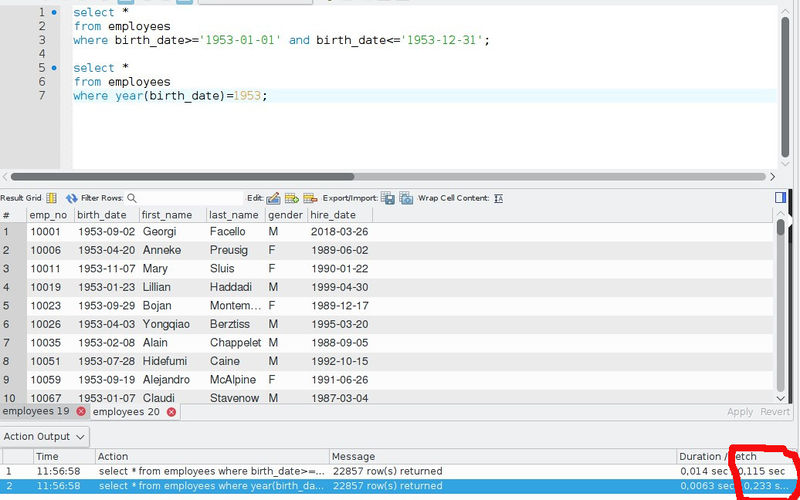Click the statement marker dot on line 1
Viewport: 800px width, 500px height.
pos(54,12)
